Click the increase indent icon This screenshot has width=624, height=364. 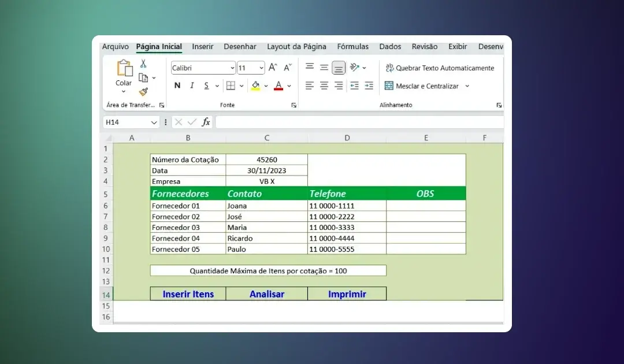[x=369, y=86]
